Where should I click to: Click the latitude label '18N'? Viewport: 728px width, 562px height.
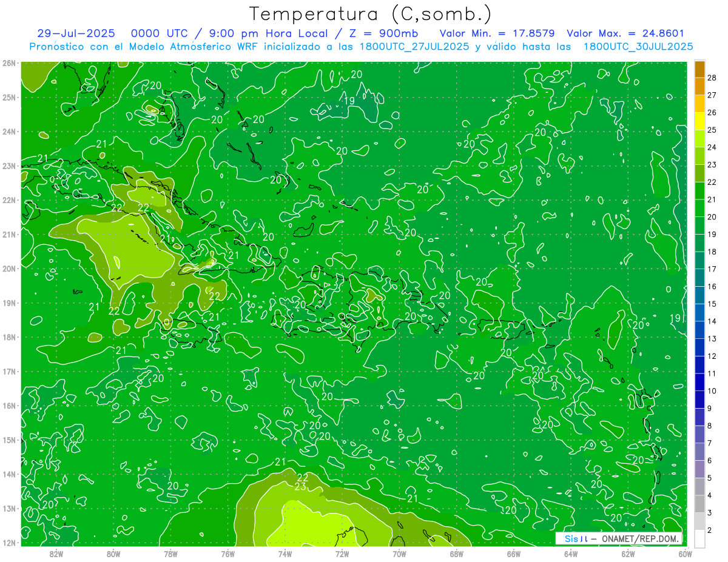click(9, 337)
